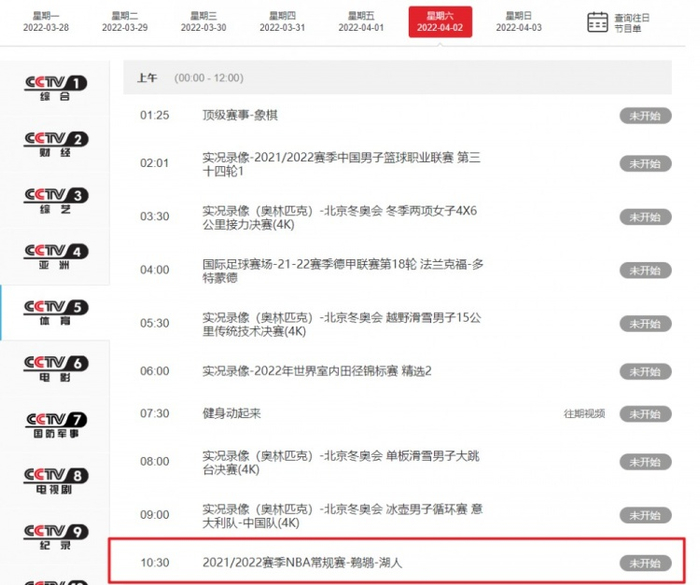Click NBA常规赛-鹈鹕-湖人 program title
The width and height of the screenshot is (700, 585).
coord(302,563)
